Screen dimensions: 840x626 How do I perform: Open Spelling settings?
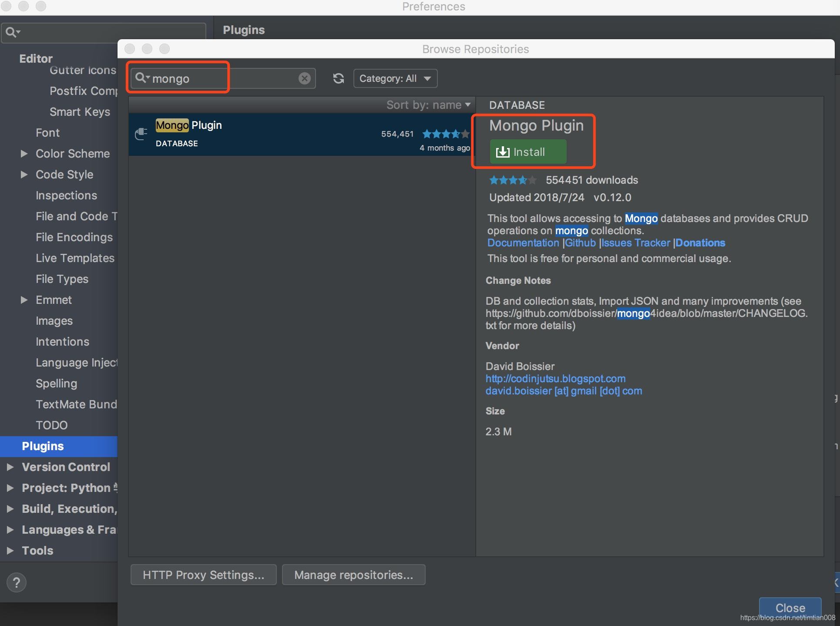coord(56,384)
